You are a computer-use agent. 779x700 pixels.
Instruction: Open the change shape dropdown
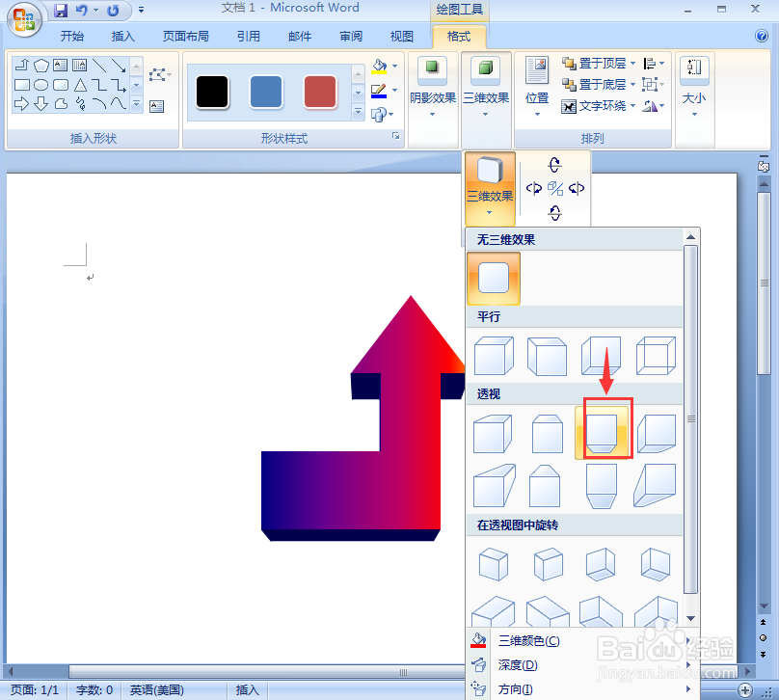(383, 115)
